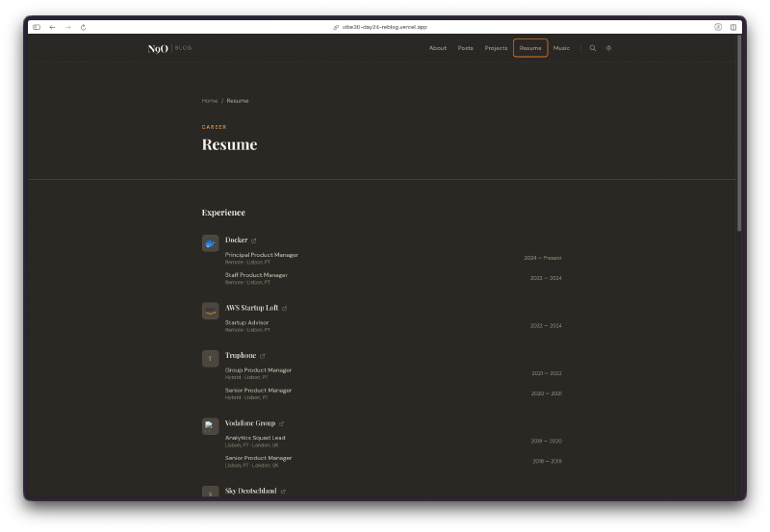Open the Projects nav item
The width and height of the screenshot is (770, 532).
496,48
